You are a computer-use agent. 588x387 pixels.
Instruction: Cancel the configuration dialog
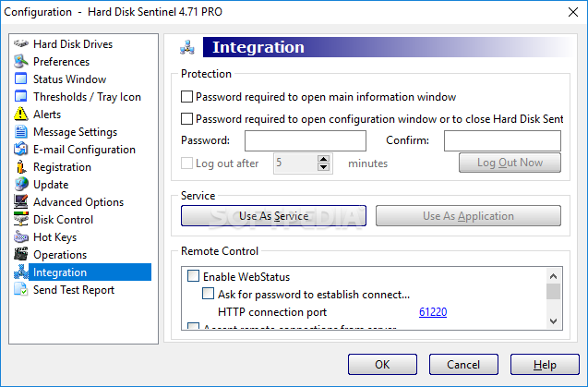[x=463, y=365]
